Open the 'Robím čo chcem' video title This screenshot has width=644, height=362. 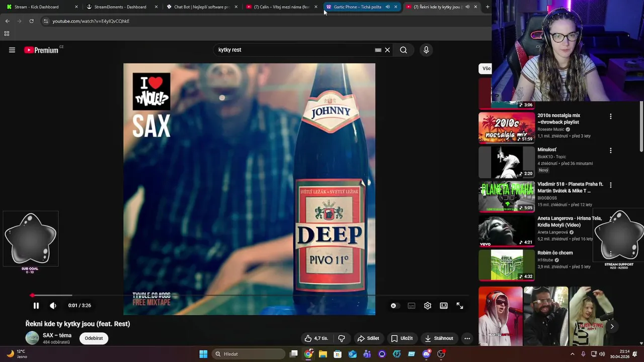[x=555, y=253]
